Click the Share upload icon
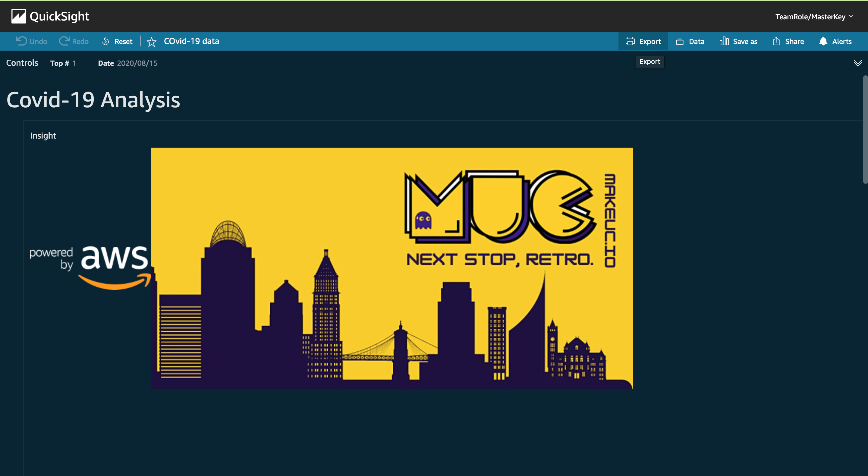The height and width of the screenshot is (476, 868). pos(776,42)
